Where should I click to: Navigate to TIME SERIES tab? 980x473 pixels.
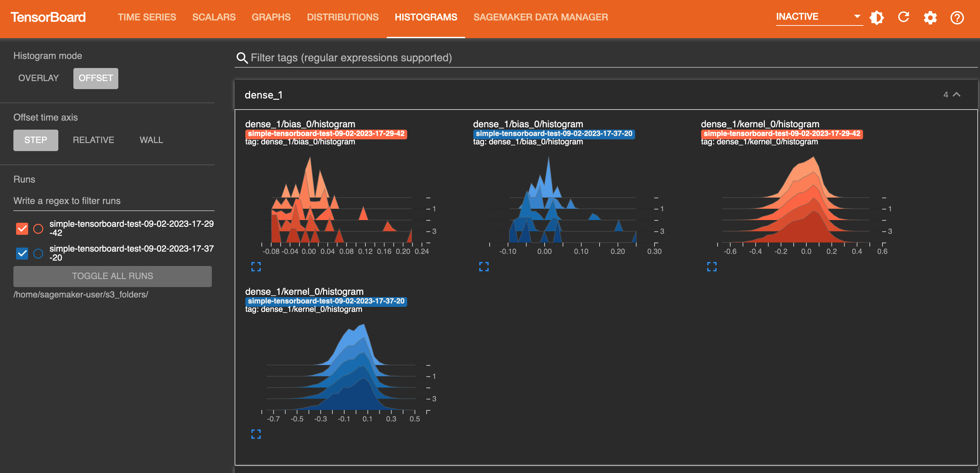click(147, 17)
